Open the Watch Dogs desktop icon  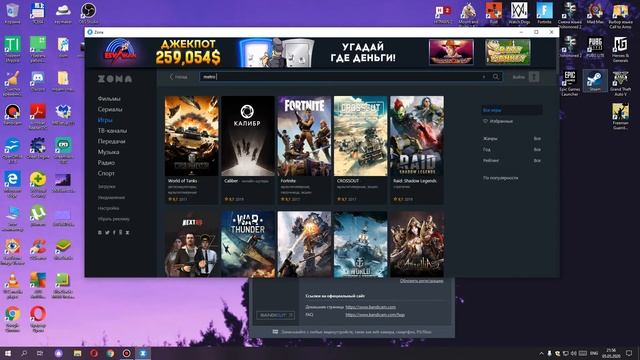pos(519,14)
